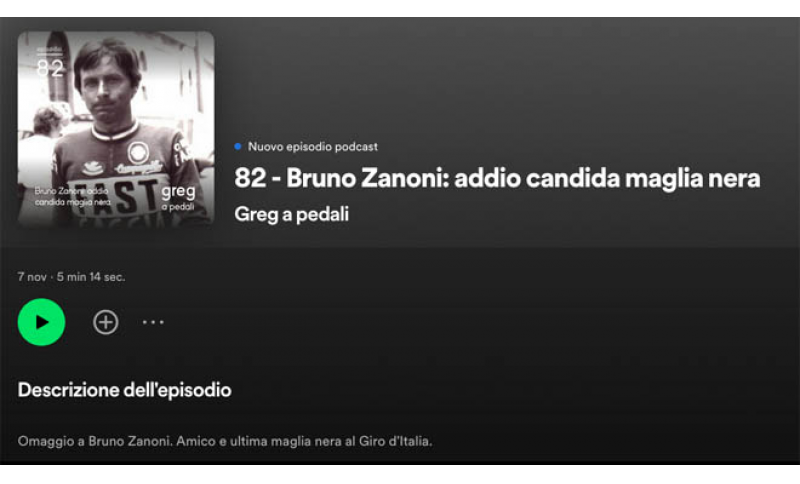This screenshot has height=484, width=800.
Task: Click the Campagnolo logo on the jersey
Action: tap(139, 168)
